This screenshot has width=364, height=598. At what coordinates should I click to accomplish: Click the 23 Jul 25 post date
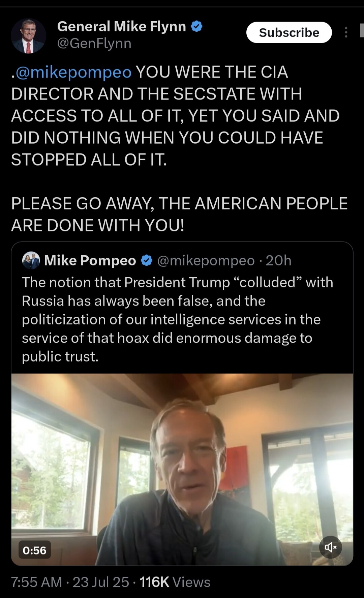[101, 582]
